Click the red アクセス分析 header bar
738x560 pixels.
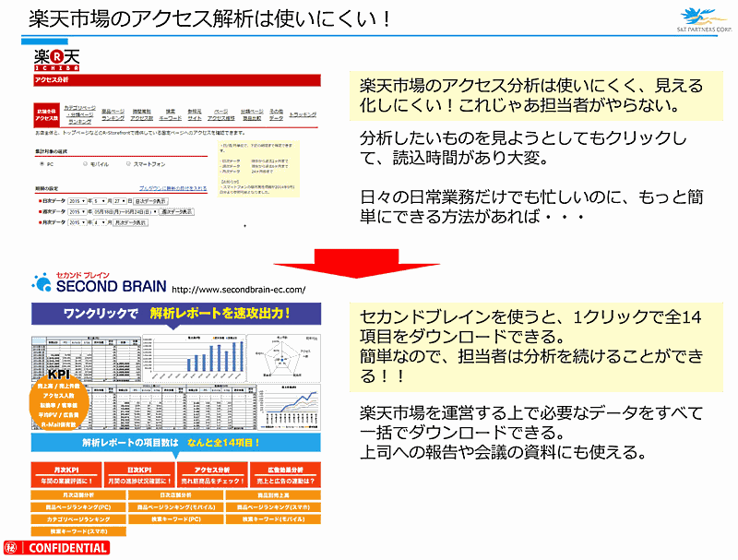coord(177,80)
